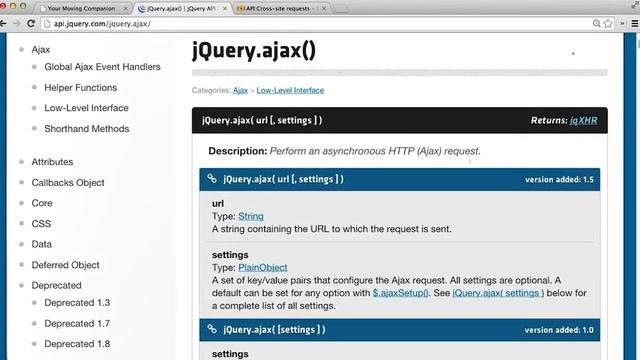Open Global Ajax Event Handlers in sidebar
Image resolution: width=640 pixels, height=360 pixels.
coord(102,67)
